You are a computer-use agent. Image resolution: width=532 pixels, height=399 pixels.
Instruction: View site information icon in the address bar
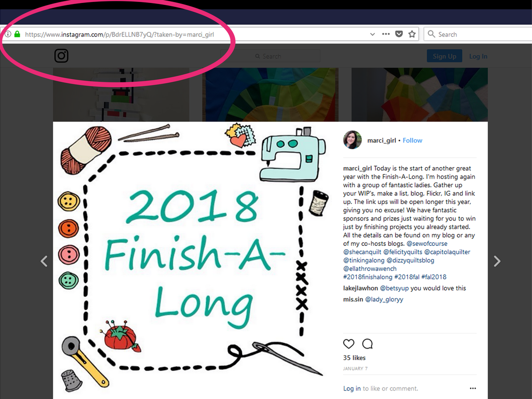pyautogui.click(x=8, y=34)
